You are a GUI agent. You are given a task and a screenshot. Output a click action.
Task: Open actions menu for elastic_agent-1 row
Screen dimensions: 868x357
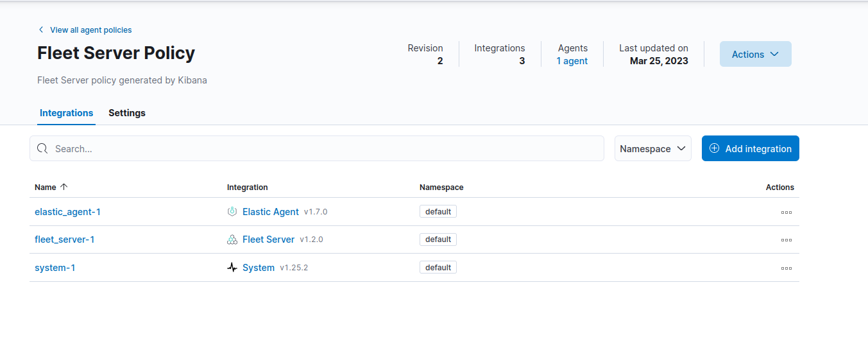tap(787, 212)
